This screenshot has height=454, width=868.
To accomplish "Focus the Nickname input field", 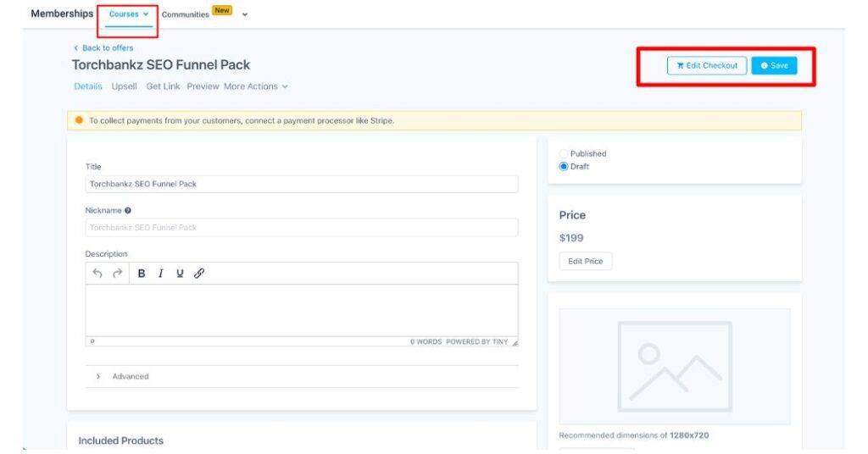I will click(x=302, y=227).
